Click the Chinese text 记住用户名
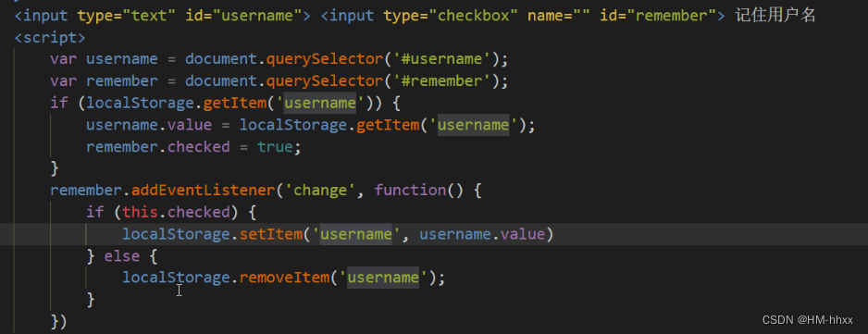Image resolution: width=868 pixels, height=334 pixels. 775,16
